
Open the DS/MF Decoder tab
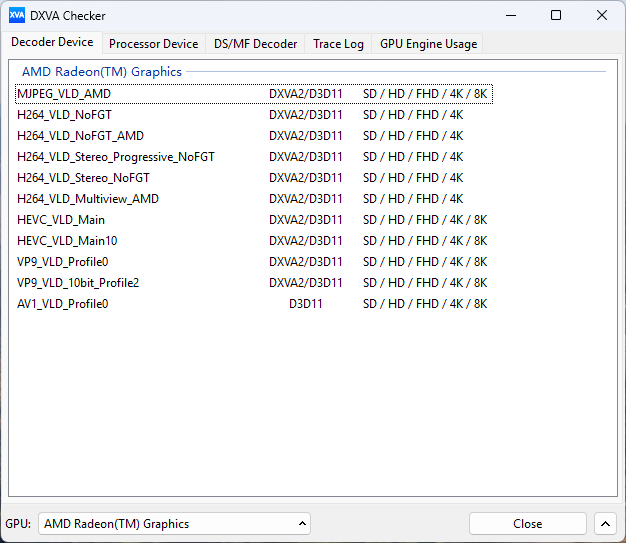256,44
